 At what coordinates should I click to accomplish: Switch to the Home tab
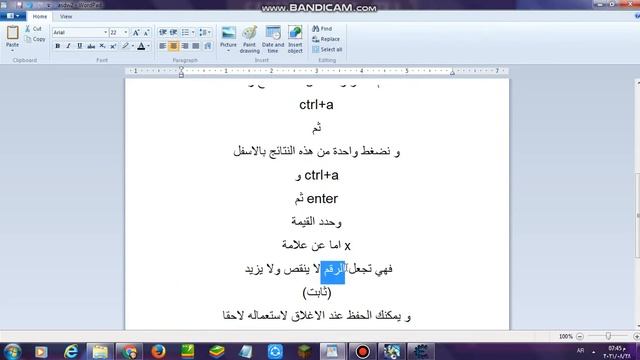click(x=40, y=16)
